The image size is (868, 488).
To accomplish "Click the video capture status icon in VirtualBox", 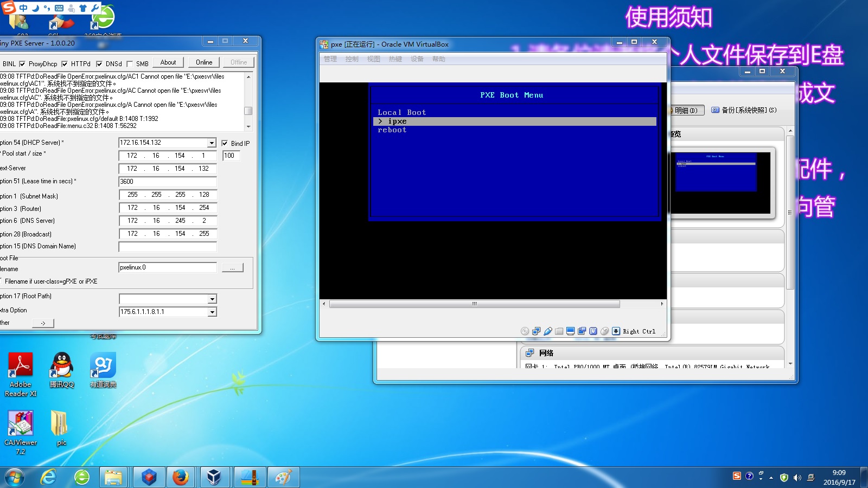I will click(582, 331).
